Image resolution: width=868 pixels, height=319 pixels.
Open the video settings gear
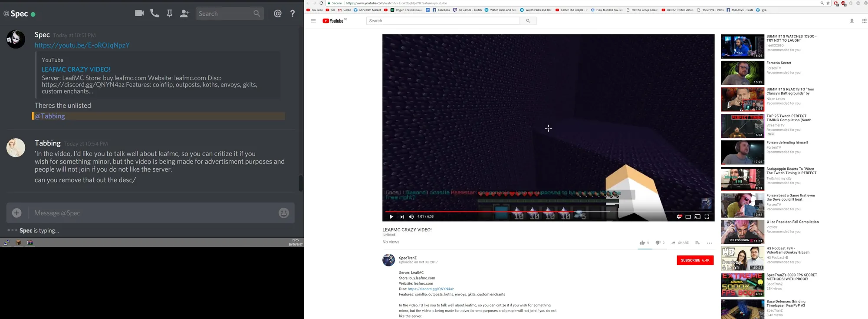point(679,216)
